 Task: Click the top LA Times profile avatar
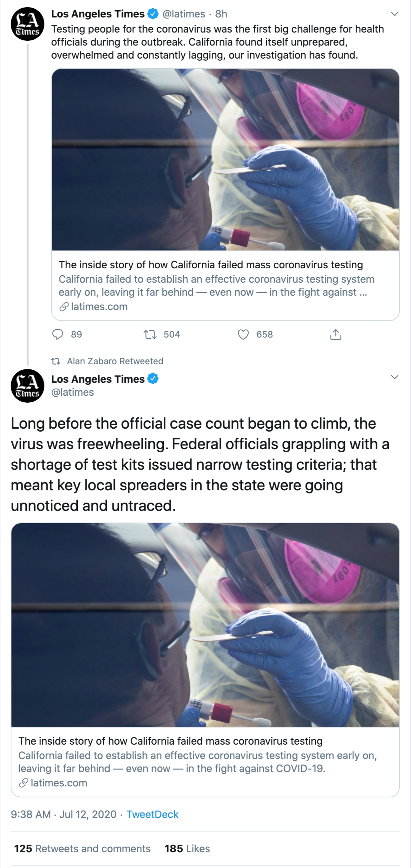(27, 24)
